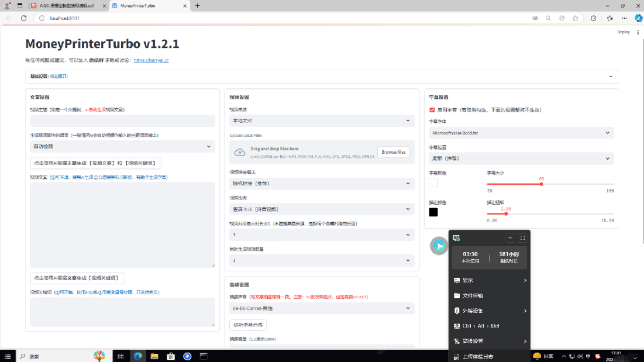
Task: Toggle fullscreen in remote control panel
Action: 522,237
